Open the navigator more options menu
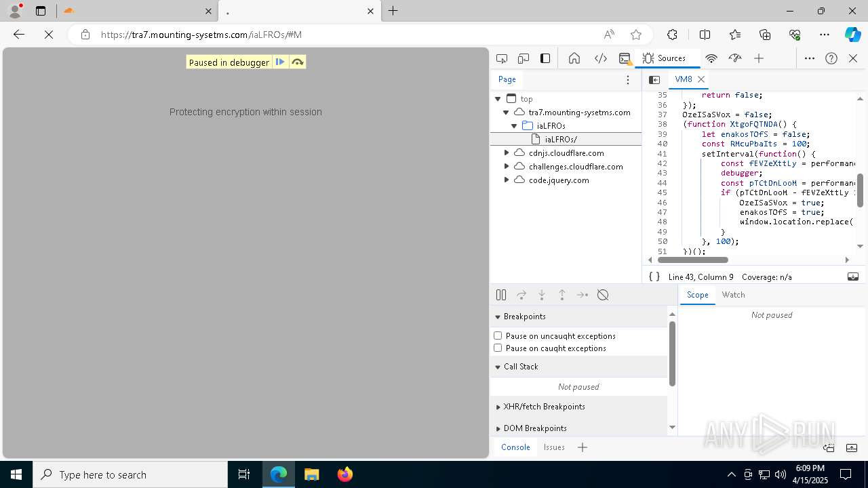868x488 pixels. 628,80
